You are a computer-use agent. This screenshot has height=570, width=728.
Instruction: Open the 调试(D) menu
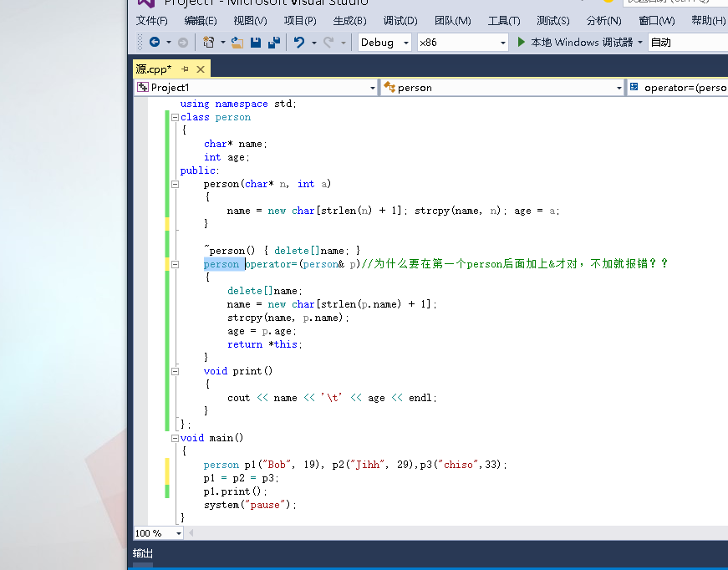[400, 20]
